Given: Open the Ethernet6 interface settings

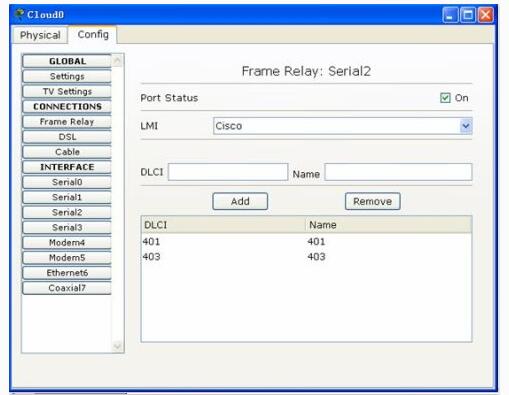Looking at the screenshot, I should (67, 273).
